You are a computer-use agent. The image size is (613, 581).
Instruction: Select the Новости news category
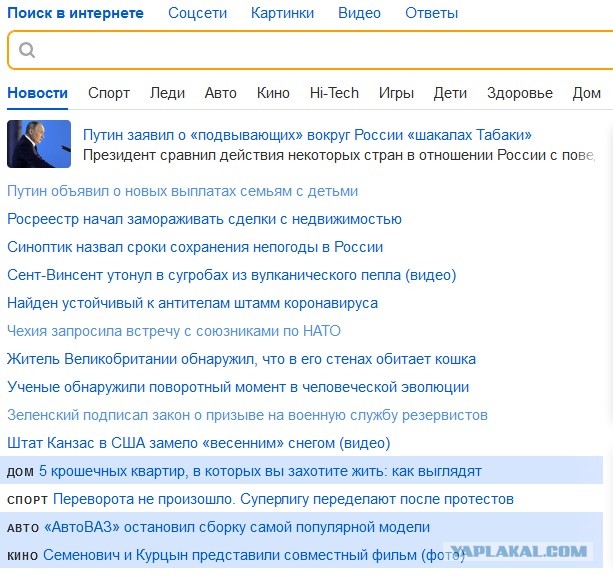38,93
